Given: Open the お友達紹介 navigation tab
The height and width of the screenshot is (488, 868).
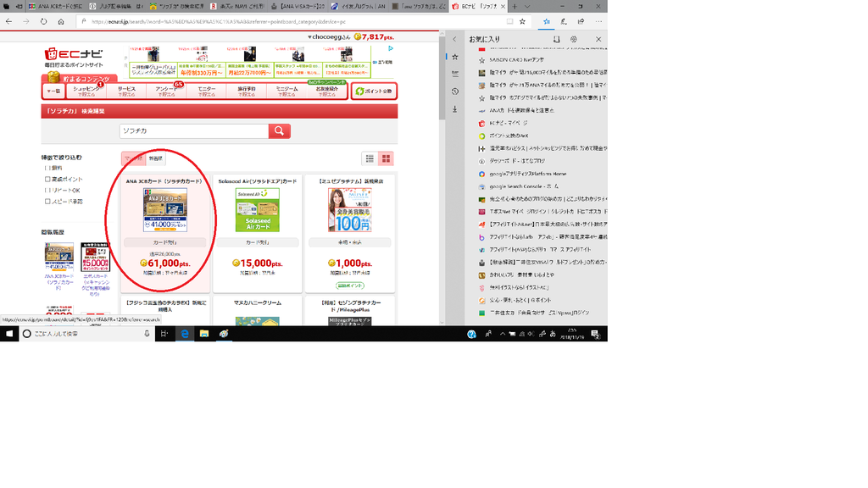Looking at the screenshot, I should (326, 91).
